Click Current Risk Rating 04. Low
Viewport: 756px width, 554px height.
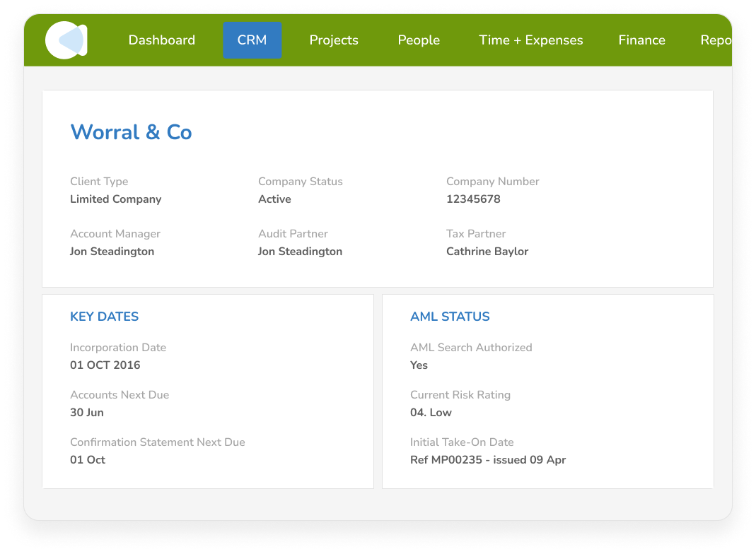[431, 412]
